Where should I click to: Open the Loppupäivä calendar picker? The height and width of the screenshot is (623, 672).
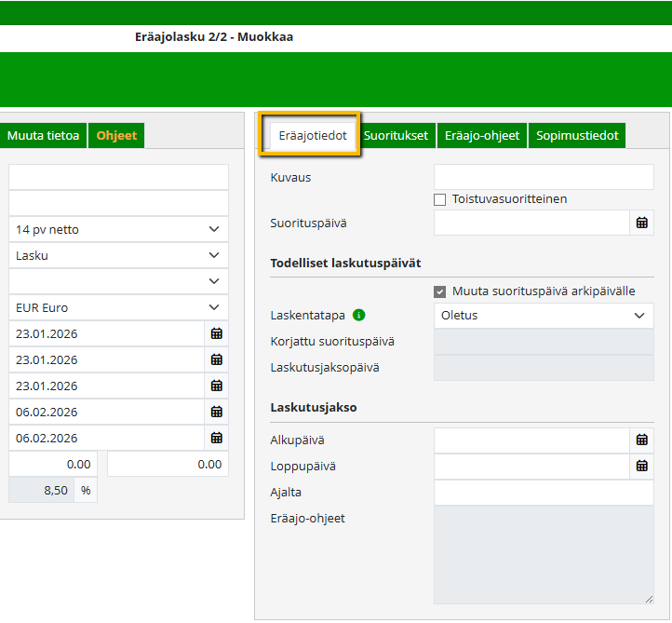(641, 466)
